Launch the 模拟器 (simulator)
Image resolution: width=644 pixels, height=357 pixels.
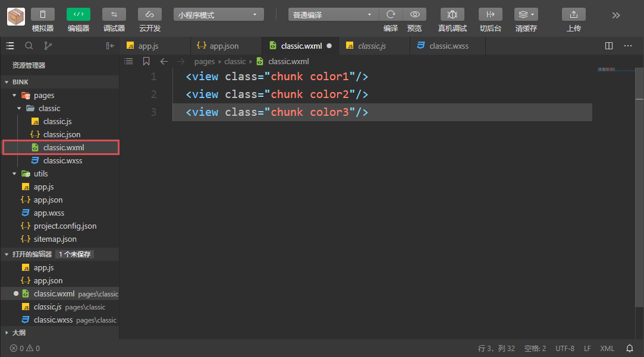[42, 17]
